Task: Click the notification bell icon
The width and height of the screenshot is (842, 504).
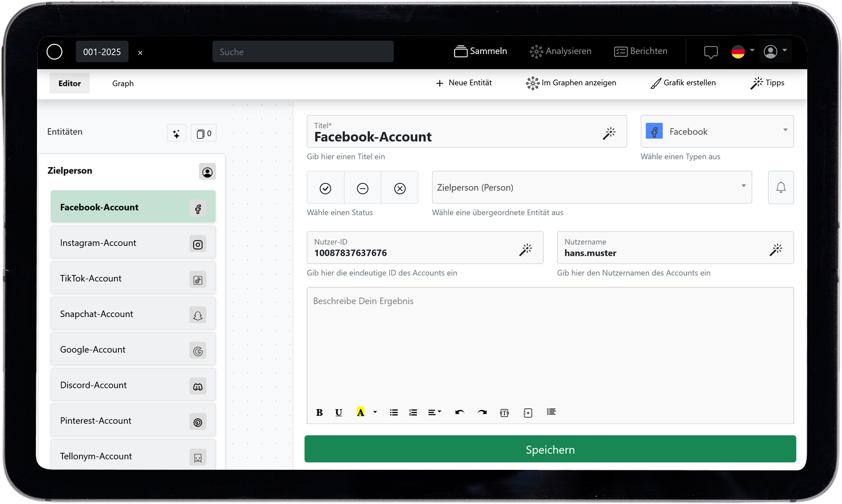Action: (781, 187)
